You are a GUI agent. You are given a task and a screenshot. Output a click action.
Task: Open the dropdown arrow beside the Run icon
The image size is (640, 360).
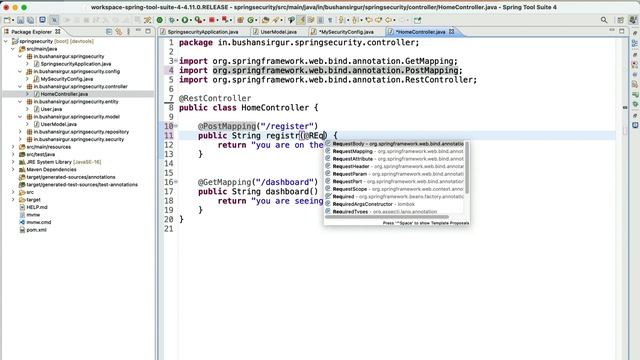coord(191,20)
